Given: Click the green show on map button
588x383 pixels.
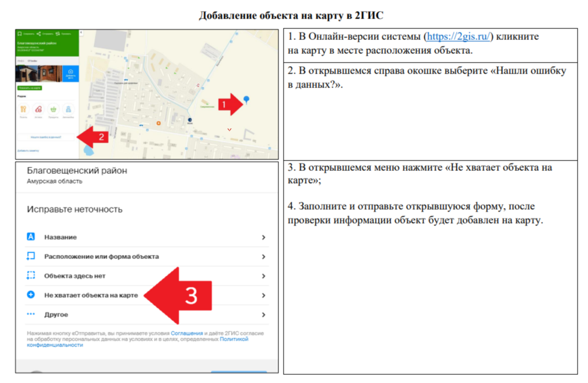Looking at the screenshot, I should [30, 88].
